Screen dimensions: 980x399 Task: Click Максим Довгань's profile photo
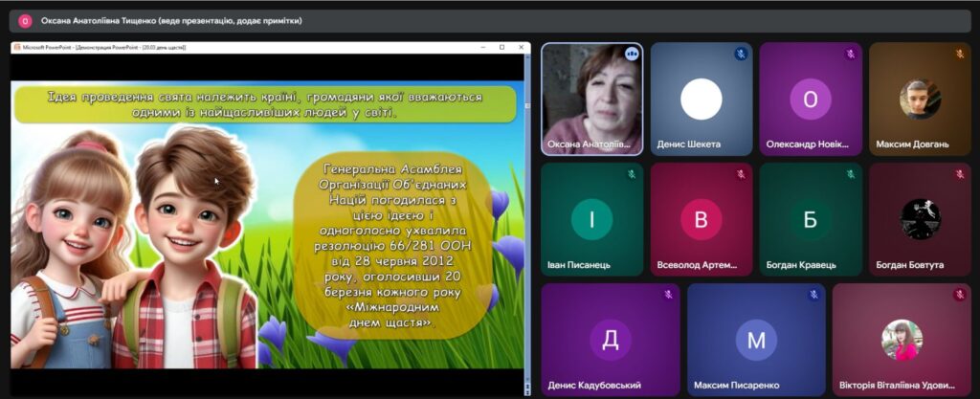[x=920, y=99]
